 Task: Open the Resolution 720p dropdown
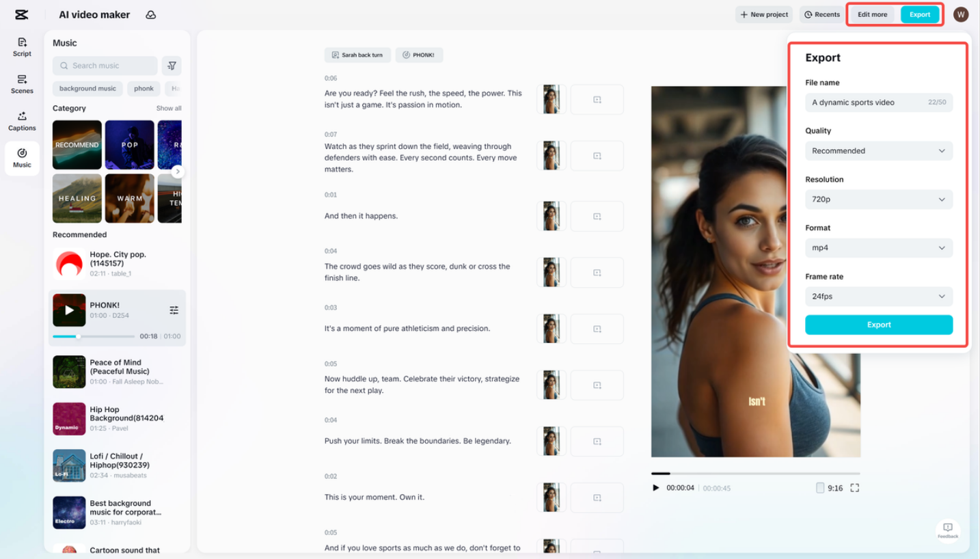point(879,200)
